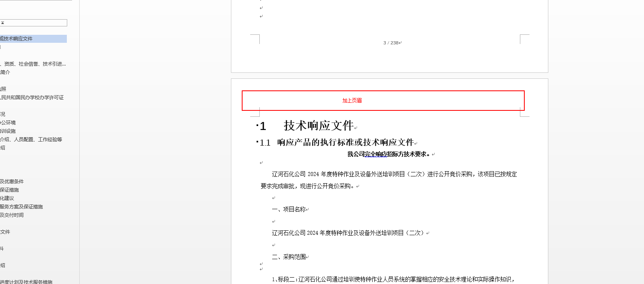Click the text '一、项目名称'
The height and width of the screenshot is (284, 644).
tap(289, 209)
